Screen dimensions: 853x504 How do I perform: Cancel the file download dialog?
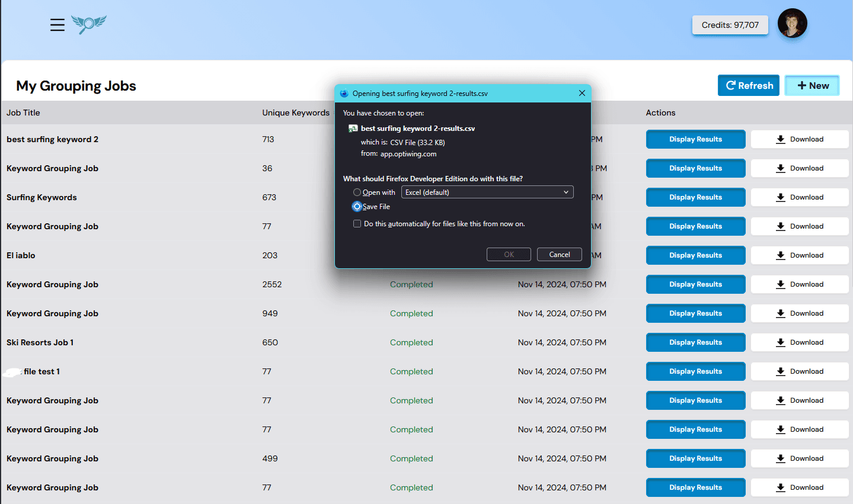pos(559,254)
